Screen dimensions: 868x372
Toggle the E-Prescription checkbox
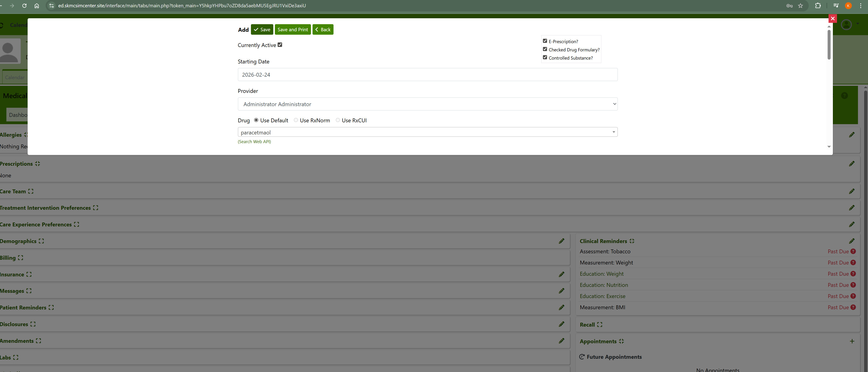tap(545, 41)
